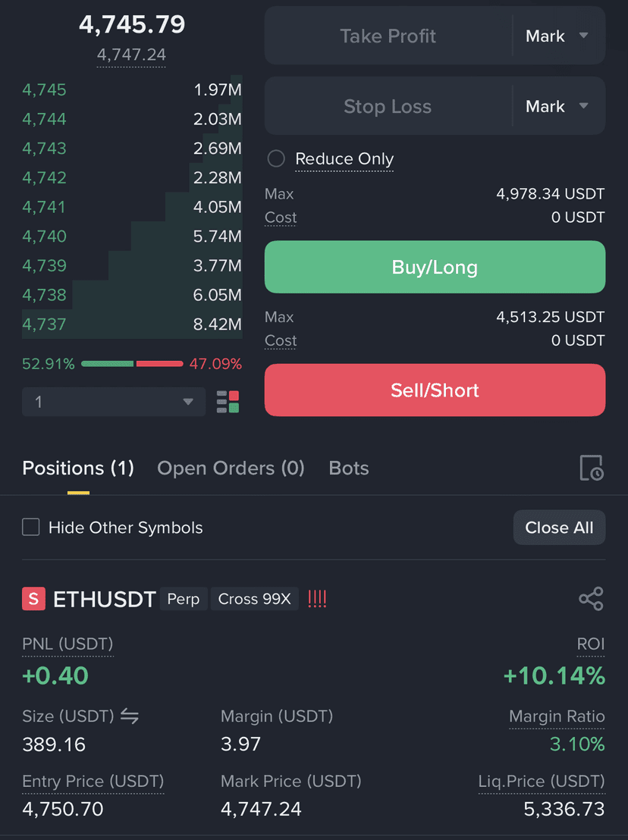Tap the red Sell/Short button
This screenshot has width=628, height=840.
point(435,390)
